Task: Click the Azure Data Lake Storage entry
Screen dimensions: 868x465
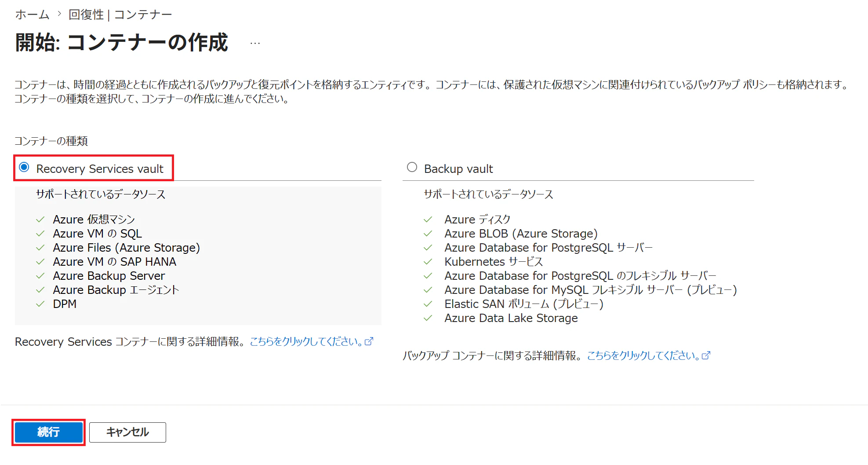Action: 511,318
